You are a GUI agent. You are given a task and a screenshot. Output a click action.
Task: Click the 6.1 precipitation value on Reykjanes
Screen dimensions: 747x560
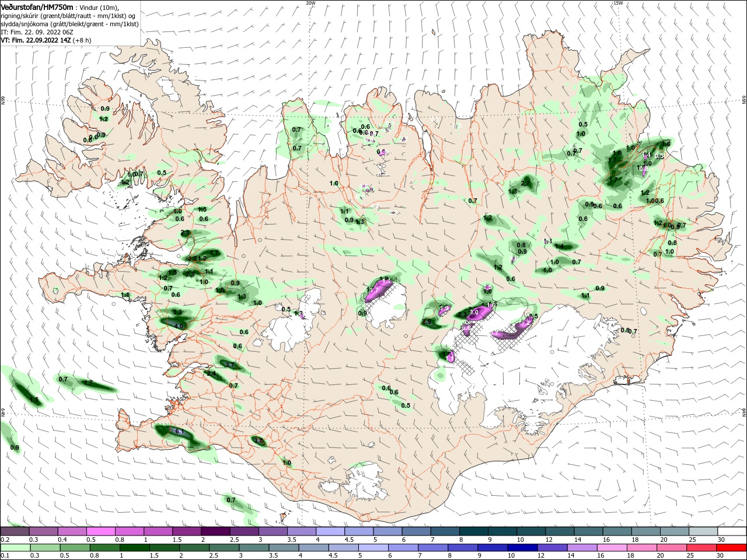(179, 432)
